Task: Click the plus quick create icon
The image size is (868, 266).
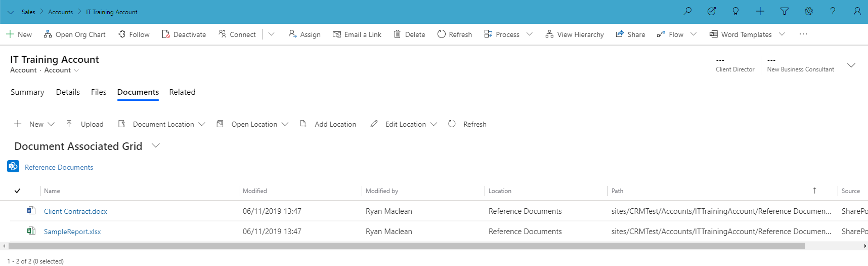Action: pyautogui.click(x=760, y=11)
